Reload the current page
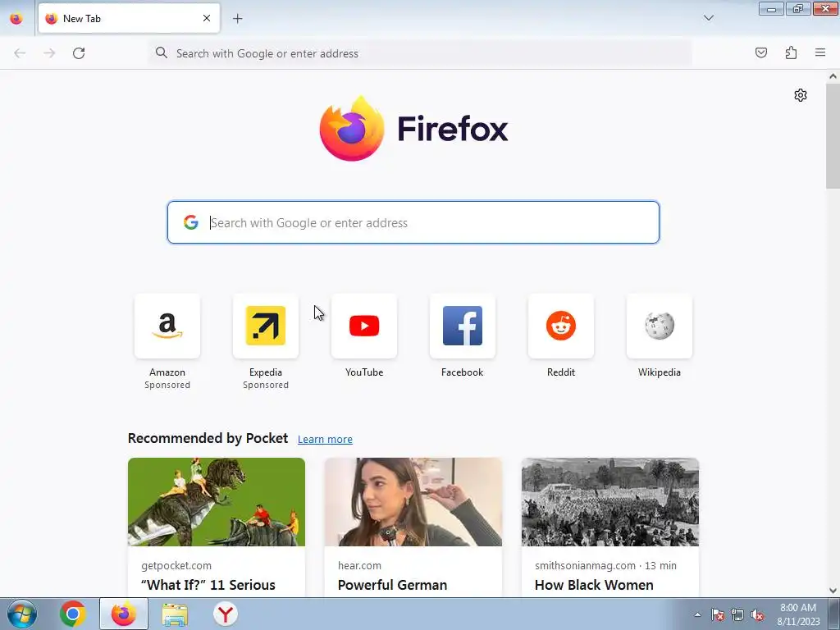Image resolution: width=840 pixels, height=630 pixels. [79, 53]
